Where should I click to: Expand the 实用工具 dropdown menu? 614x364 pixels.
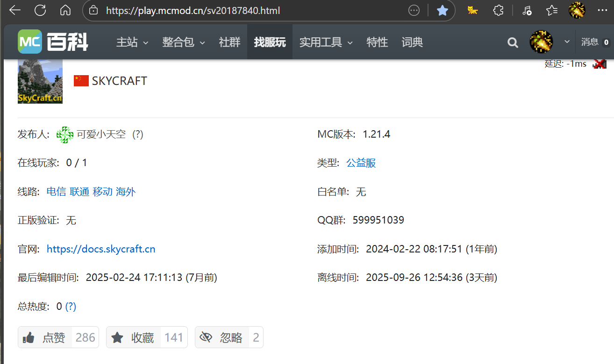[x=326, y=42]
